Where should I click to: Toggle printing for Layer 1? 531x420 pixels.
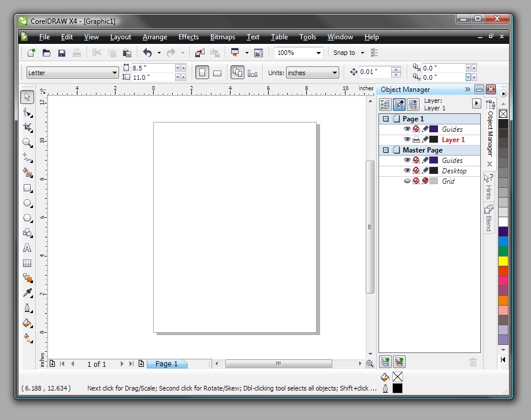click(x=416, y=139)
